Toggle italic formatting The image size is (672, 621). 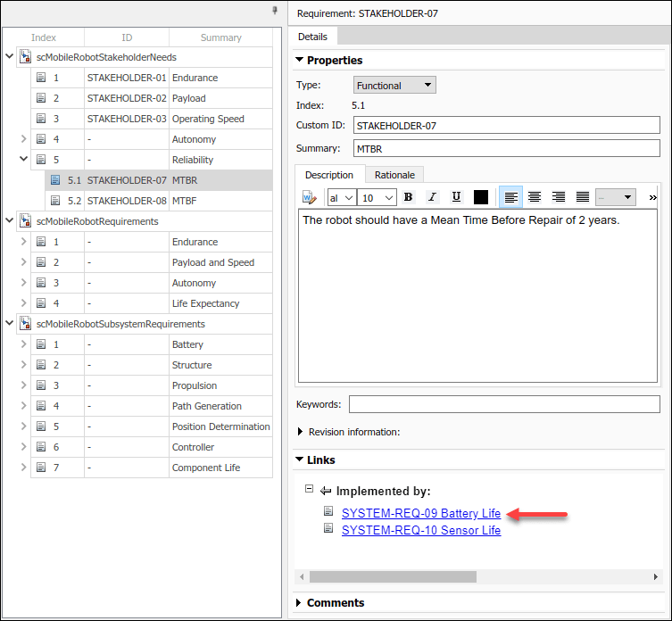432,197
